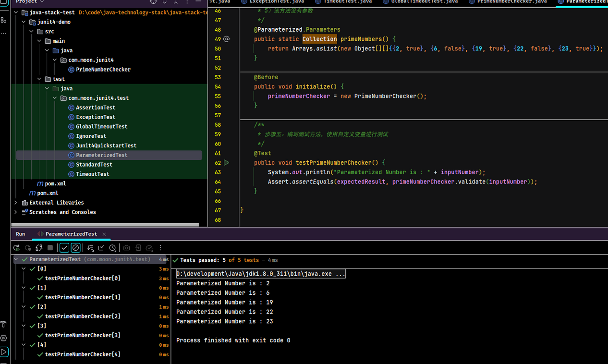This screenshot has height=364, width=608.
Task: Close the ParameterizedTest run tab
Action: point(104,234)
